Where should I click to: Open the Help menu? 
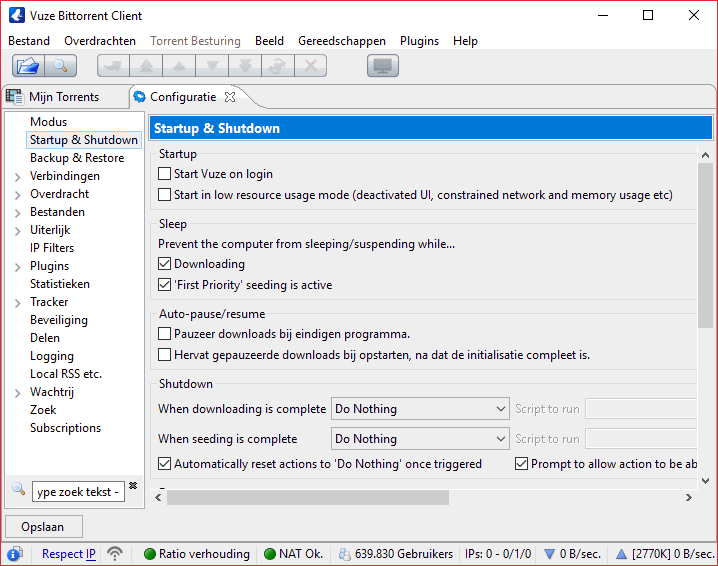[x=465, y=41]
